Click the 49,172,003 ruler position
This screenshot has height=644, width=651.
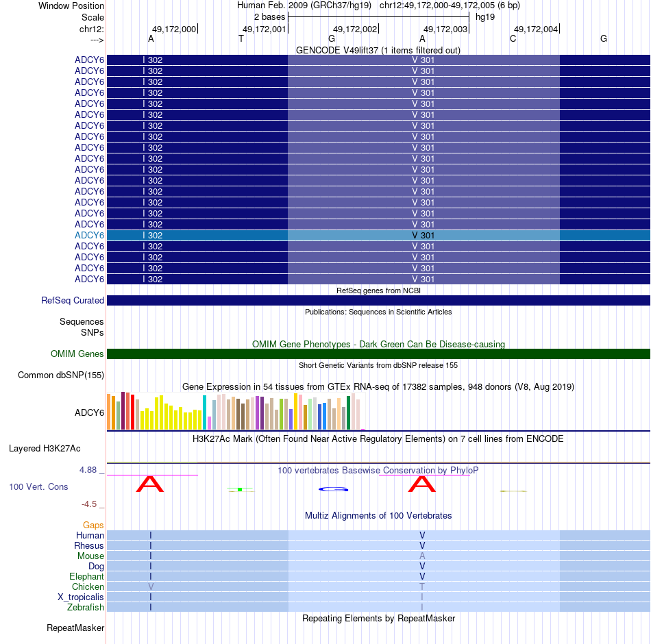[445, 29]
